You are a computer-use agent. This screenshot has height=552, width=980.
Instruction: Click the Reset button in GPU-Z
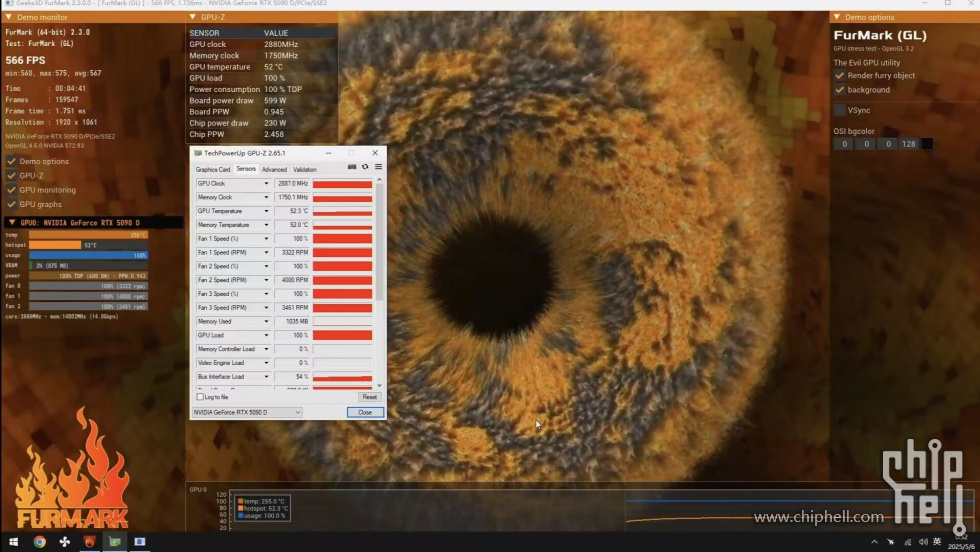click(x=369, y=397)
